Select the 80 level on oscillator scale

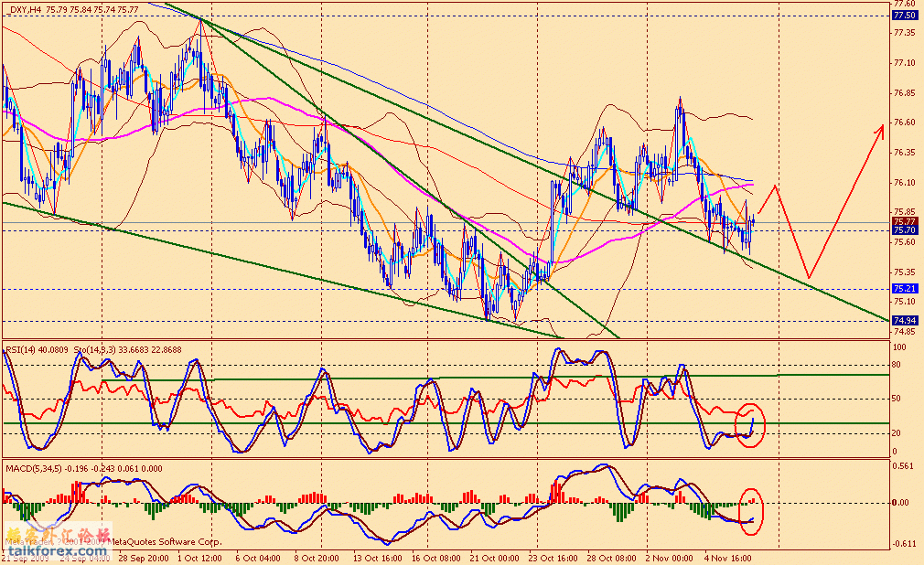(x=897, y=366)
